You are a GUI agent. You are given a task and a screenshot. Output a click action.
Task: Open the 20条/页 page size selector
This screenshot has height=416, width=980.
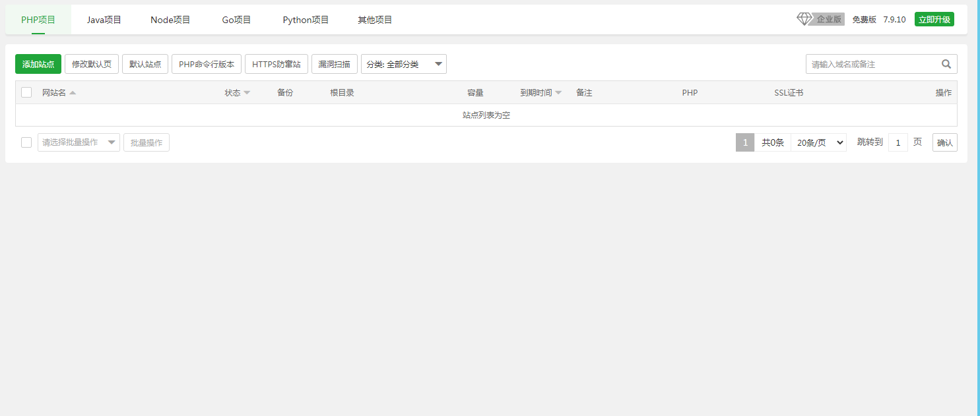coord(818,142)
